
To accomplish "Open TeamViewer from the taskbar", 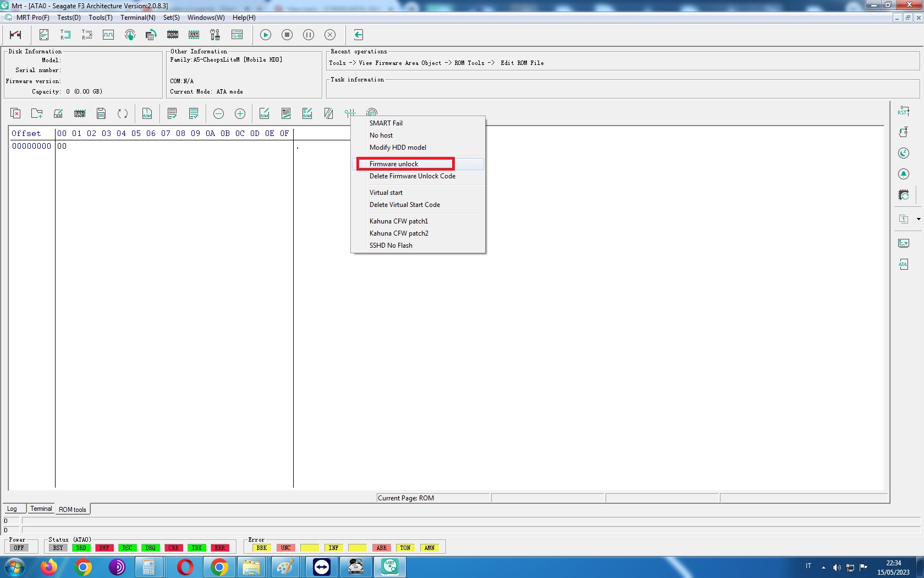I will (x=322, y=567).
